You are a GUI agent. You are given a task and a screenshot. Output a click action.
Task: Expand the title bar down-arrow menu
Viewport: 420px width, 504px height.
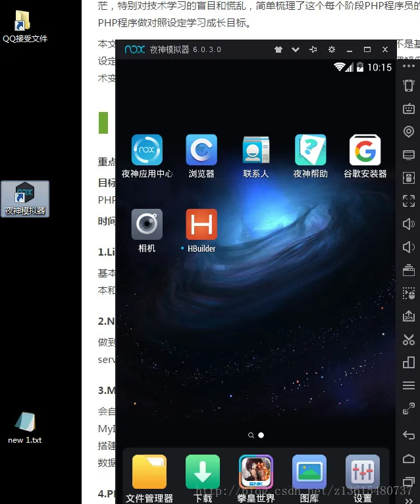coord(296,49)
